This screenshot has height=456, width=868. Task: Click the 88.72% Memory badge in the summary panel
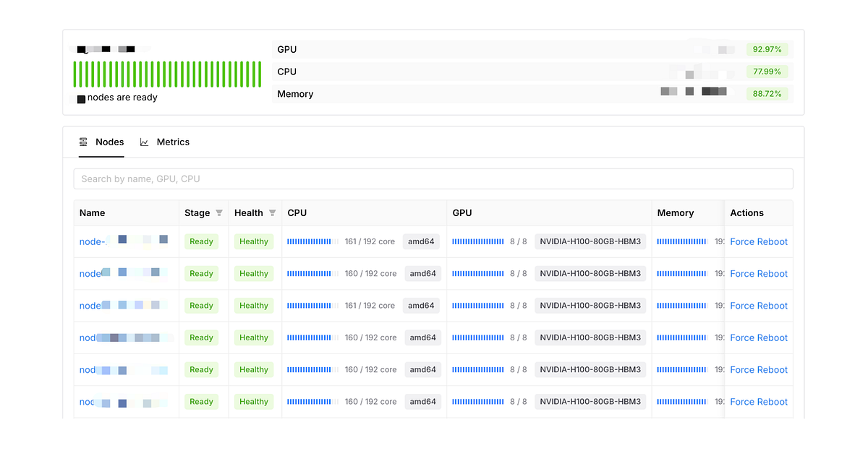767,93
